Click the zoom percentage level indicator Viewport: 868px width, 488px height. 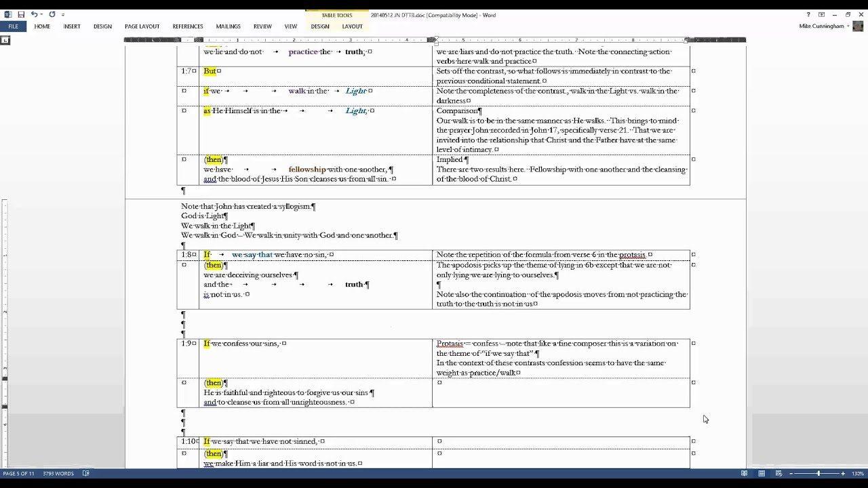[856, 473]
